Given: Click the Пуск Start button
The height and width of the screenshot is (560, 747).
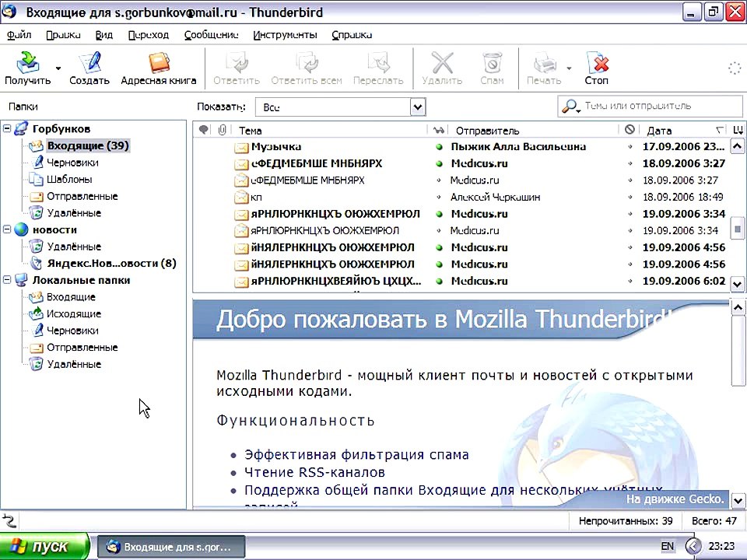Looking at the screenshot, I should [44, 546].
